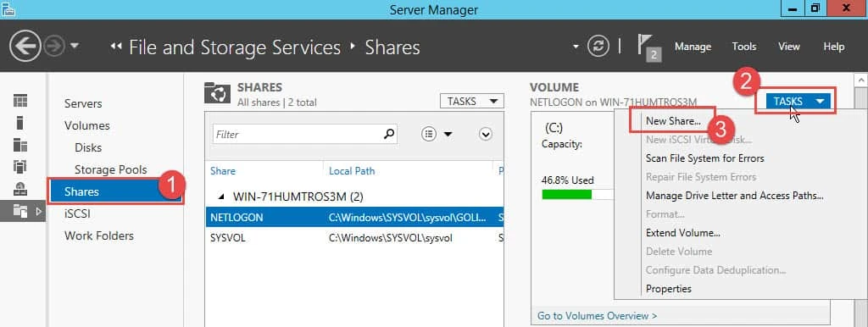
Task: Open the Manage menu
Action: tap(693, 47)
